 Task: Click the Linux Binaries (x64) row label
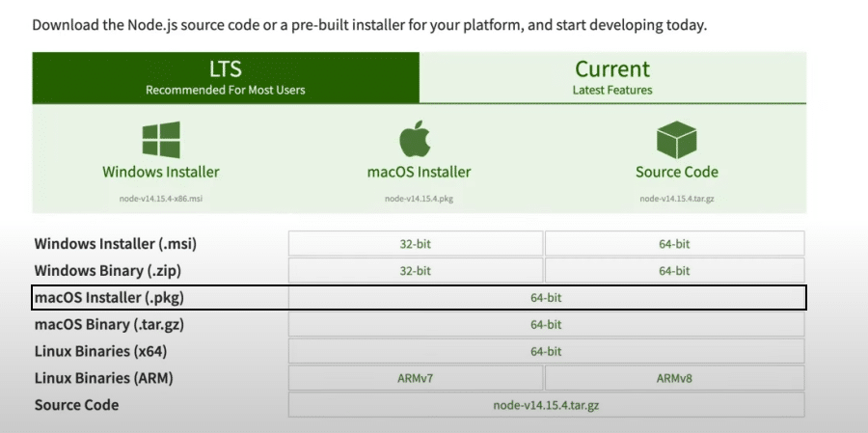click(x=100, y=351)
